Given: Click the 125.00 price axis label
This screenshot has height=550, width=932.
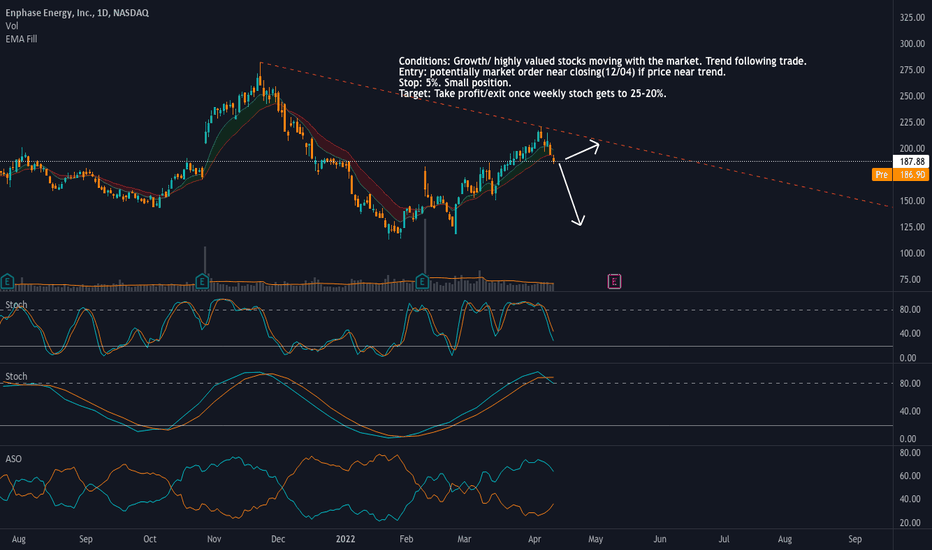Looking at the screenshot, I should [912, 227].
